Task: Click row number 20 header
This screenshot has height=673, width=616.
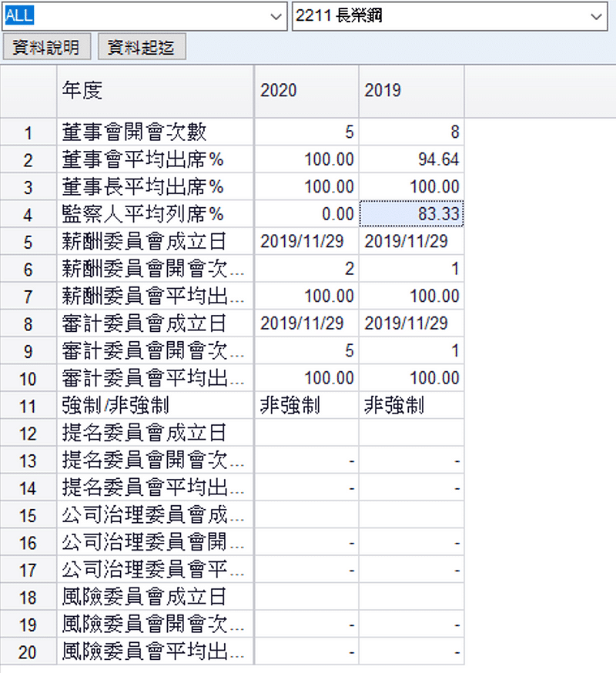Action: [x=28, y=651]
